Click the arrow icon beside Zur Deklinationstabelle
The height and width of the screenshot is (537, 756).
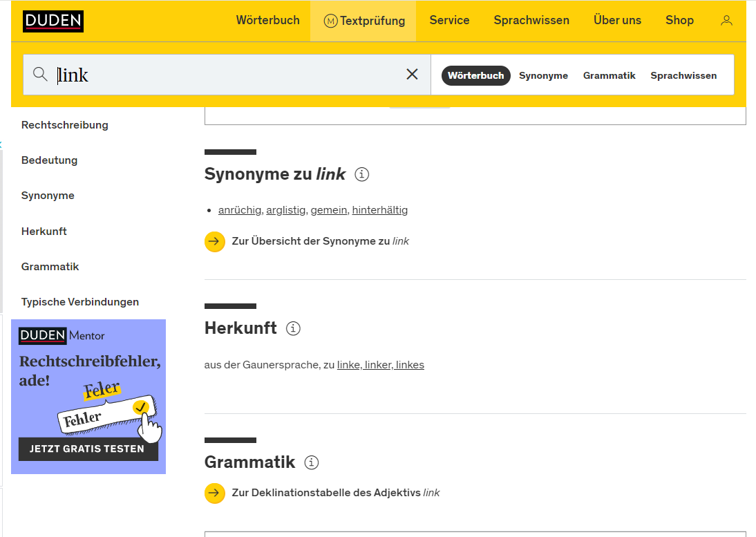[x=215, y=493]
